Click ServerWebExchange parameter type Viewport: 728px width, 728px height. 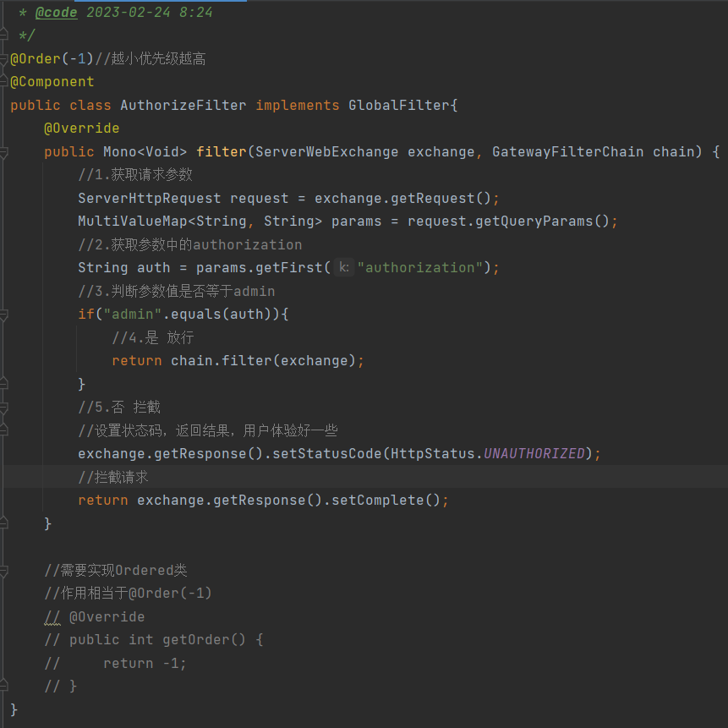click(x=327, y=152)
